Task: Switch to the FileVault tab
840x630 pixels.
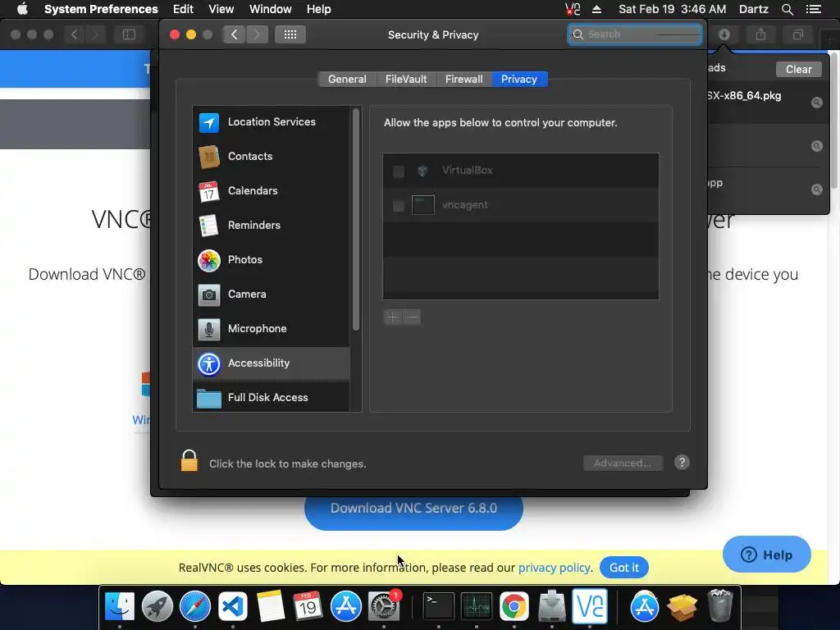Action: pyautogui.click(x=406, y=80)
